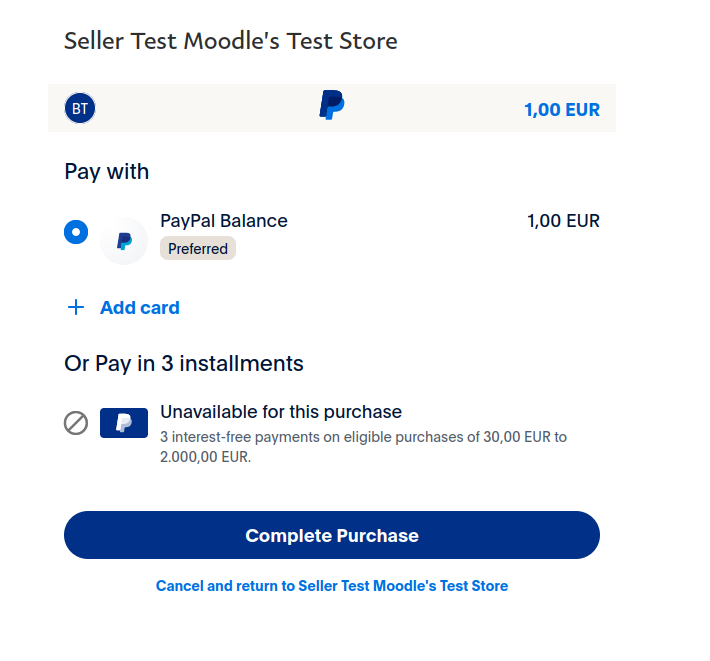
Task: Click the 1,00 EUR amount beside PayPal Balance
Action: coord(563,221)
